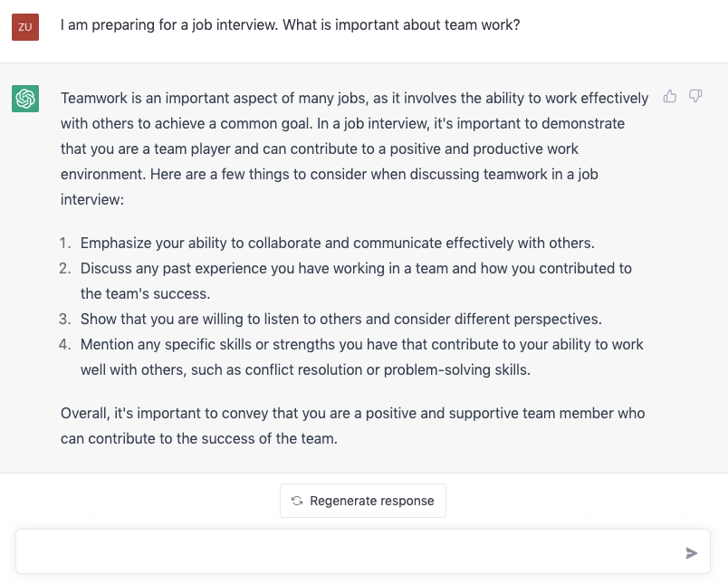The width and height of the screenshot is (728, 584).
Task: Click the response's first line starting with 'Teamwork'
Action: point(354,98)
